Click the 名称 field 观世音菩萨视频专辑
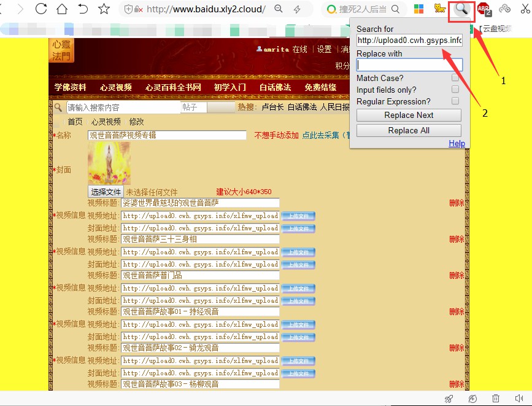Image resolution: width=532 pixels, height=406 pixels. tap(167, 135)
